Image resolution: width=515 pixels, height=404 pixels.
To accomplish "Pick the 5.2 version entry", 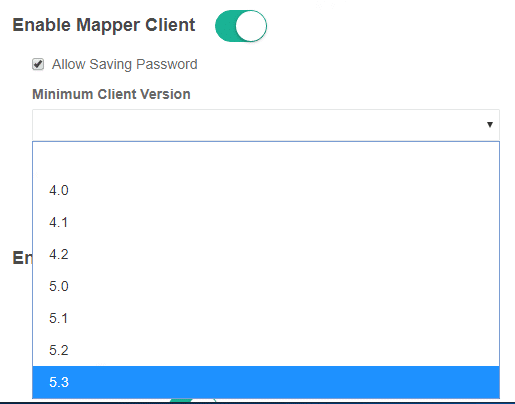I will (266, 350).
